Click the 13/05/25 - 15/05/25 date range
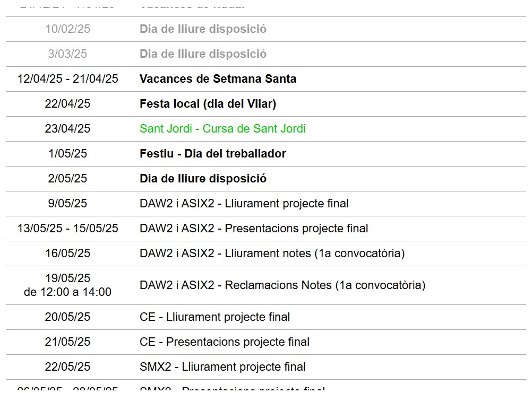 click(67, 229)
